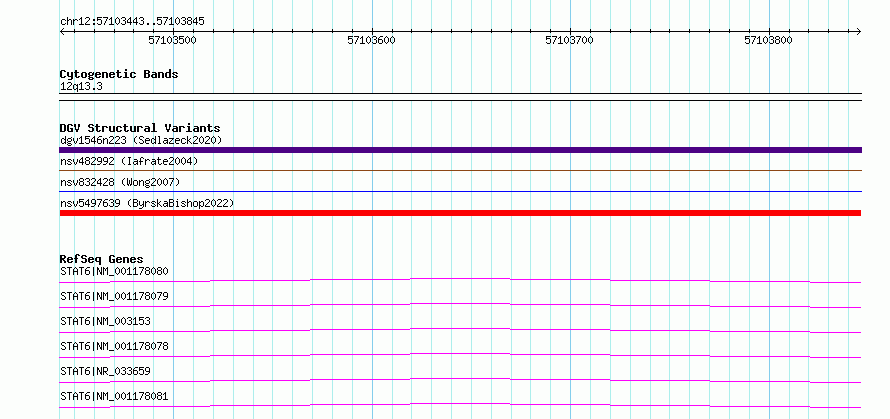
Task: Open the Cytogenetic Bands track title
Action: point(119,74)
